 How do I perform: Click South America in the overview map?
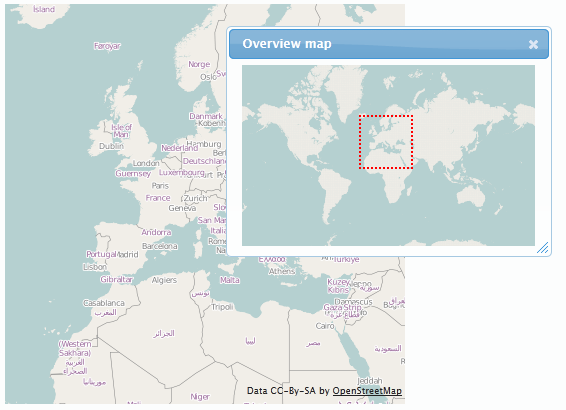click(x=334, y=193)
